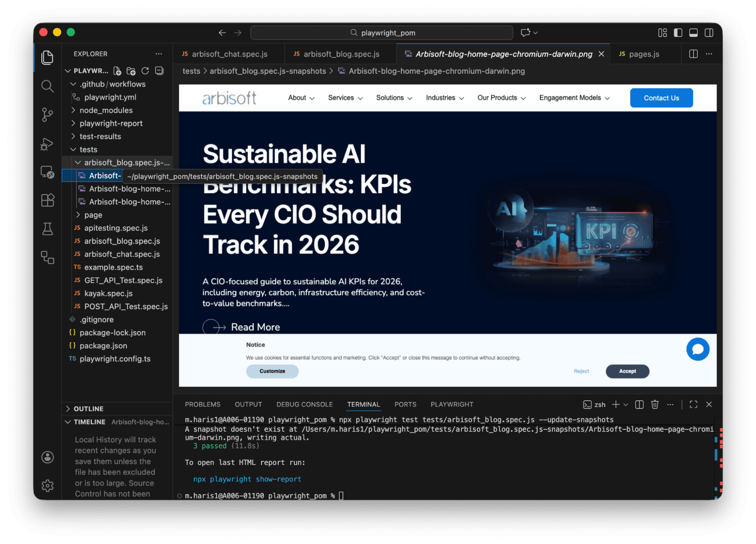Split the editor to the right
The height and width of the screenshot is (544, 756).
point(693,54)
